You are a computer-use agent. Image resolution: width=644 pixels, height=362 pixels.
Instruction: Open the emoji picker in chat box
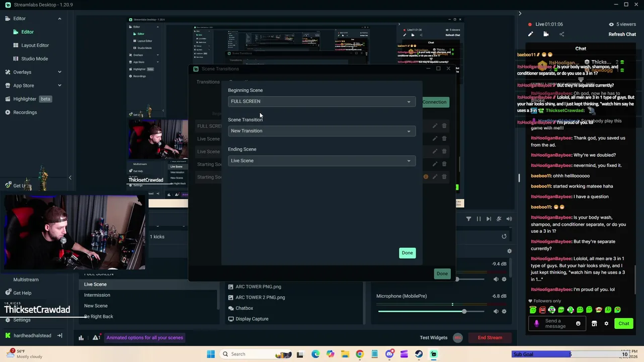pyautogui.click(x=578, y=323)
